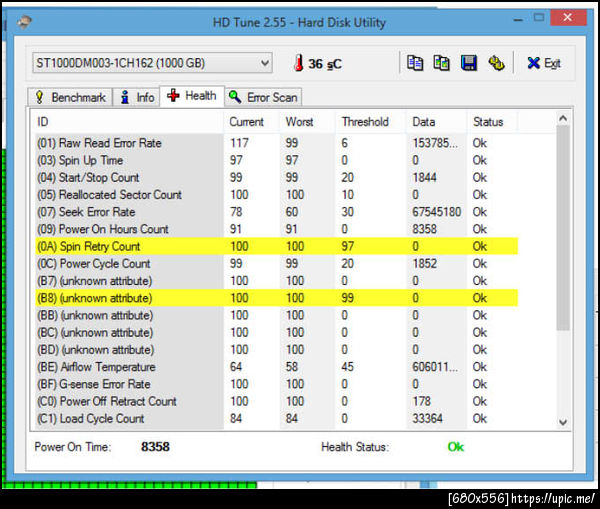Click Power Cycle Count data value 1852
This screenshot has width=600, height=509.
[424, 264]
